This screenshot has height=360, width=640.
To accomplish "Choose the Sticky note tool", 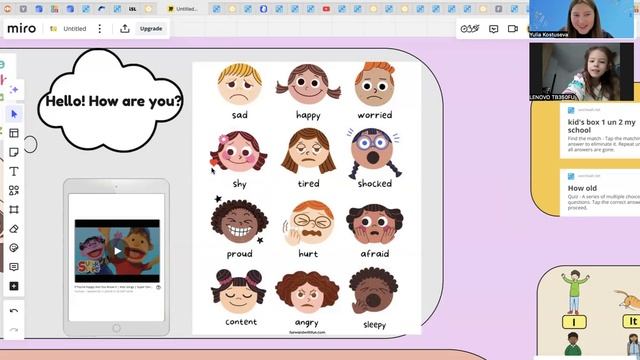I will click(x=14, y=152).
